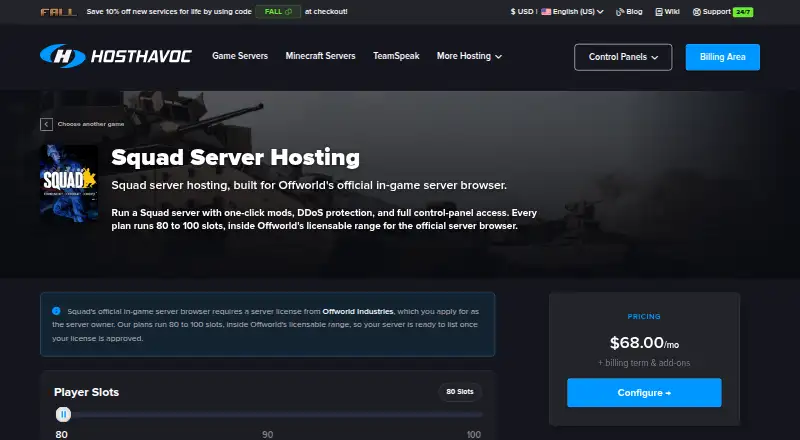The image size is (800, 440).
Task: Click the blue info icon in the notice
Action: 56,311
